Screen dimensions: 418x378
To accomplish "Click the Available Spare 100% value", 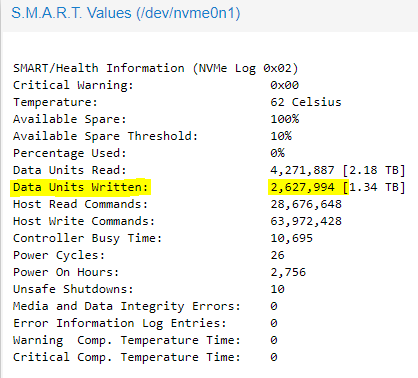I will pos(285,119).
